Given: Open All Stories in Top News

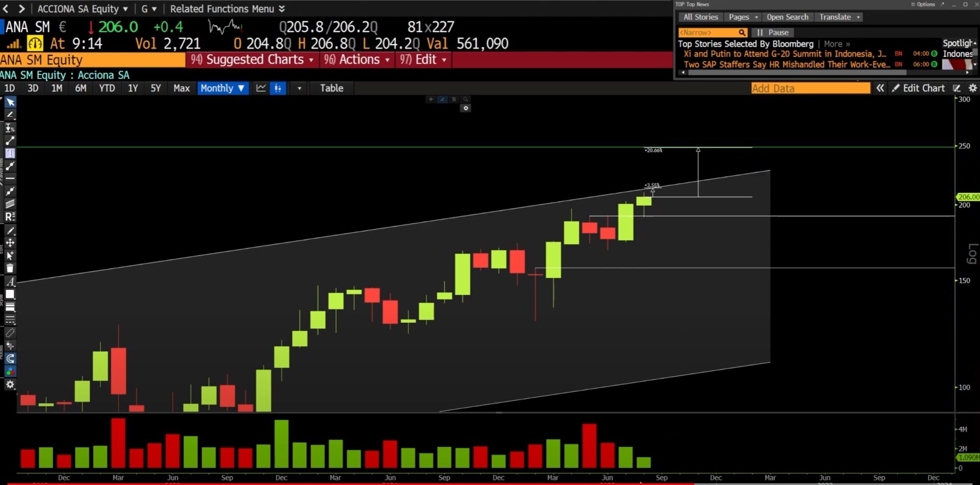Looking at the screenshot, I should 701,17.
